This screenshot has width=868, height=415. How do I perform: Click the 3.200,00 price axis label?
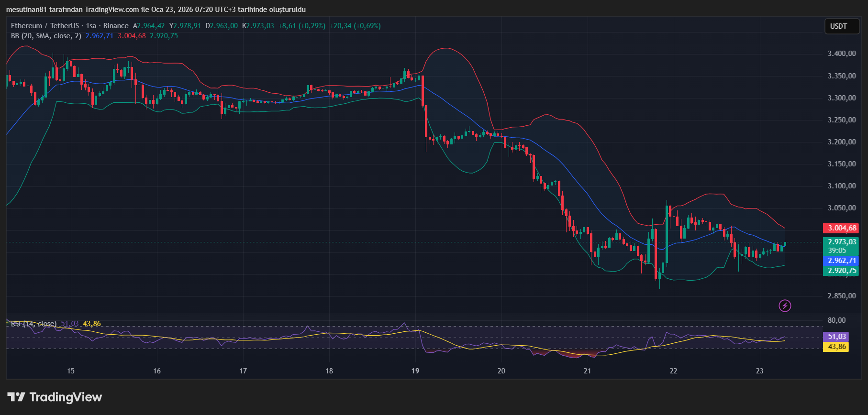(842, 142)
